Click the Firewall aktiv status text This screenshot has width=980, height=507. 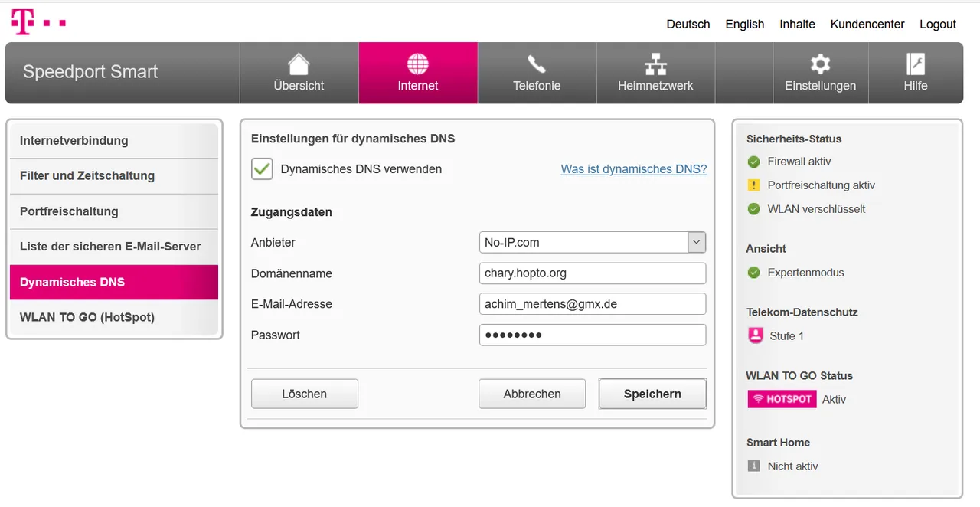tap(799, 162)
